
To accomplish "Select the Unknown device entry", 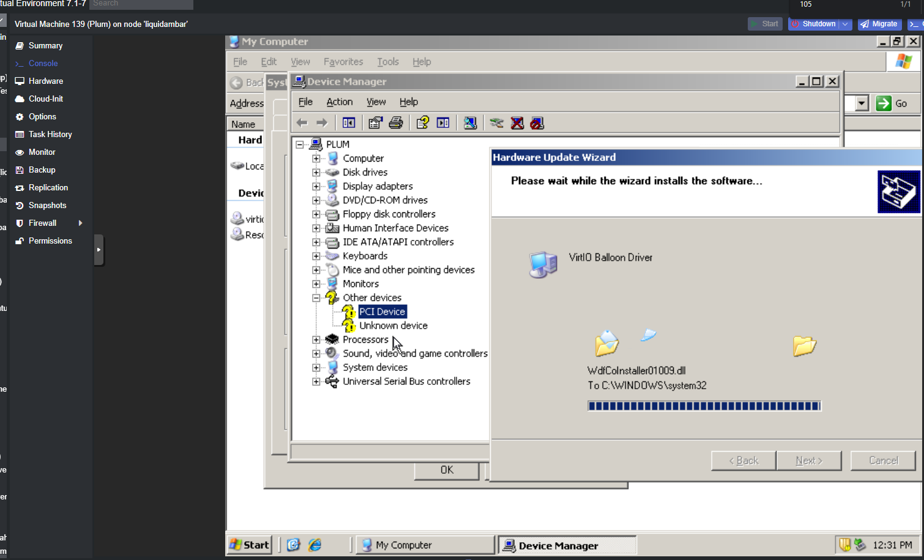I will click(393, 326).
